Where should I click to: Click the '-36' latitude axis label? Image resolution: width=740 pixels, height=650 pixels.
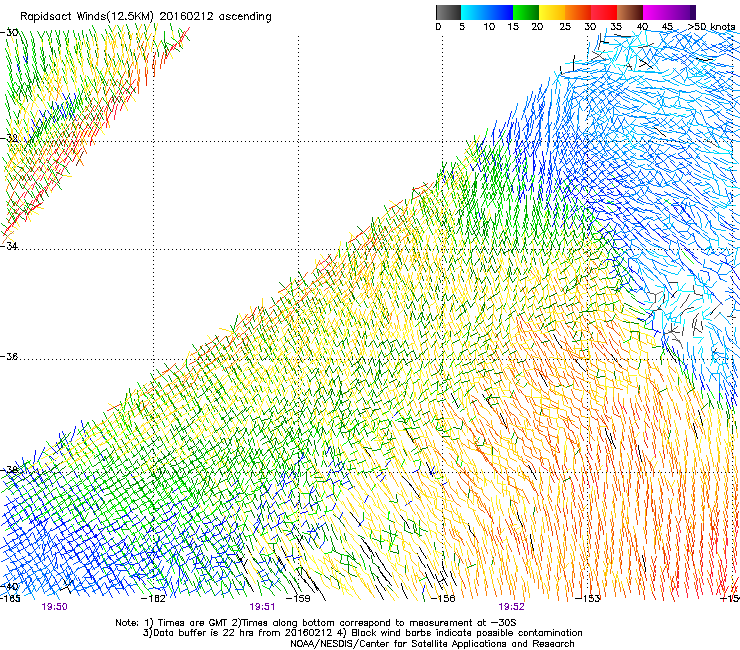[x=9, y=356]
